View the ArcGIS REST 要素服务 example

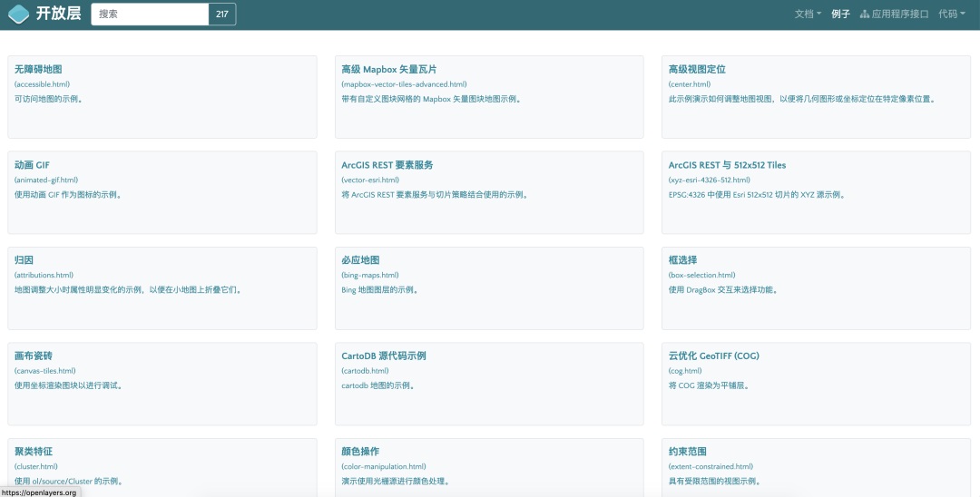pos(387,165)
